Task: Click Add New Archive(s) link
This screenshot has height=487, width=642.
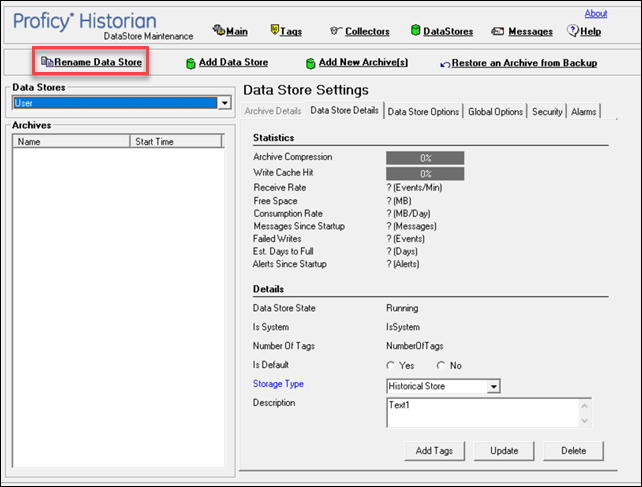Action: pos(363,62)
